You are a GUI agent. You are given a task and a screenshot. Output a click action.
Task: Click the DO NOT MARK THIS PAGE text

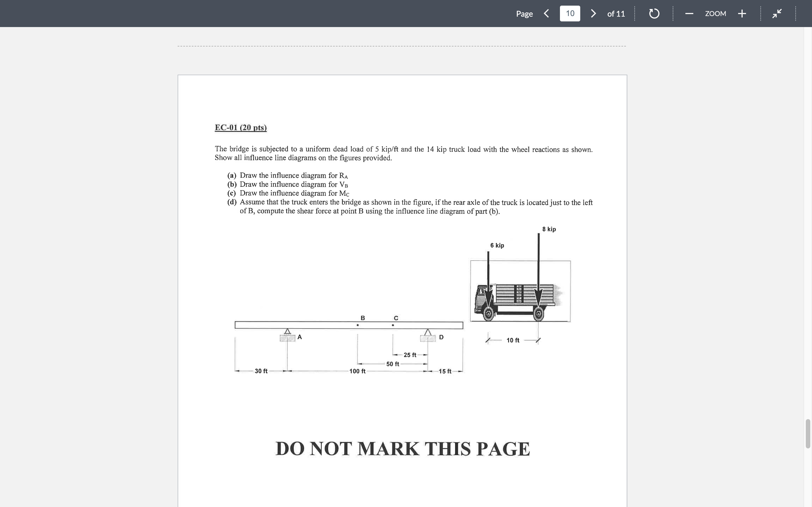pyautogui.click(x=402, y=448)
